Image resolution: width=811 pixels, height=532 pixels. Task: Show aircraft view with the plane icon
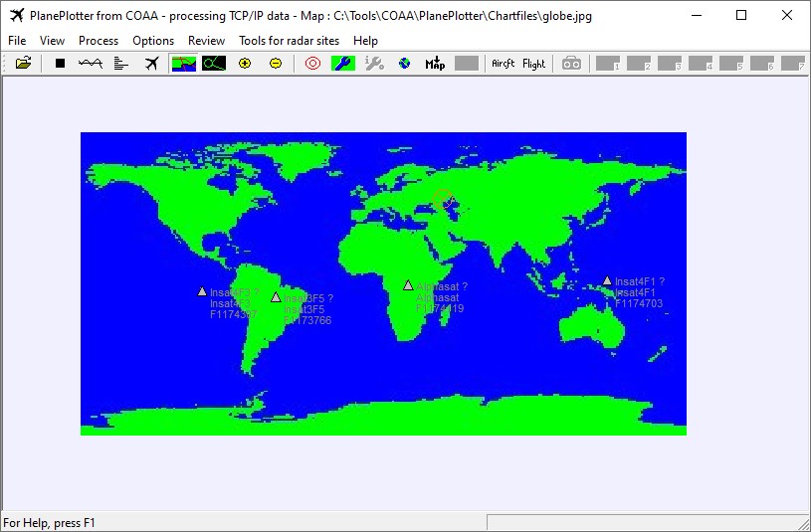point(151,64)
